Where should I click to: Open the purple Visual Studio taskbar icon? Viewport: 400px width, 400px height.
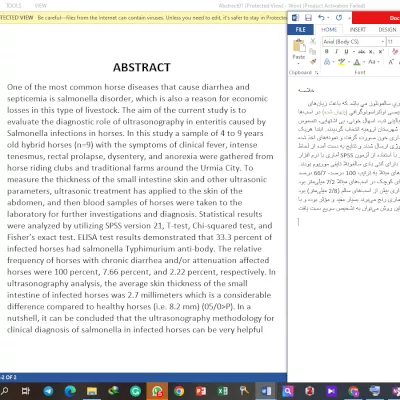click(x=331, y=391)
